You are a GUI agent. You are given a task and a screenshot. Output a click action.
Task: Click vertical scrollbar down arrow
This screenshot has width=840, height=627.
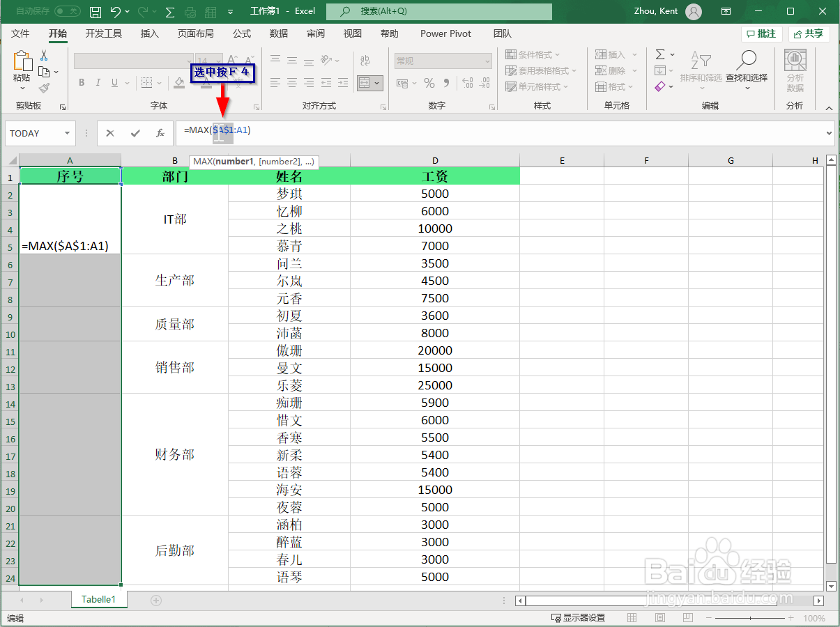coord(830,586)
